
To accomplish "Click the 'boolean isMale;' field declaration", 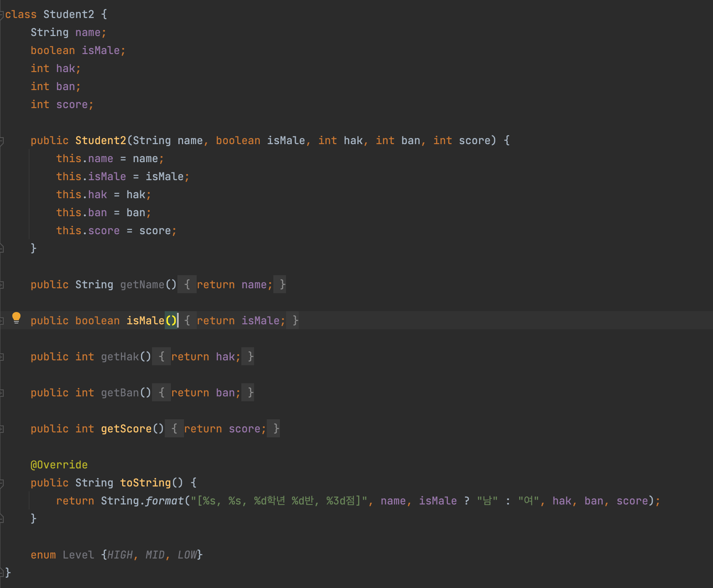I will 78,50.
